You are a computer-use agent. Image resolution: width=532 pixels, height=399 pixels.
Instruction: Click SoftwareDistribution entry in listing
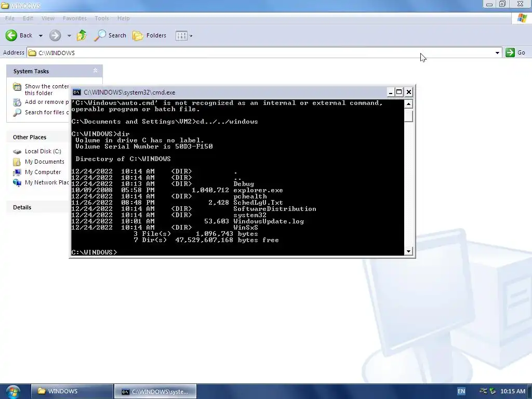click(x=275, y=209)
